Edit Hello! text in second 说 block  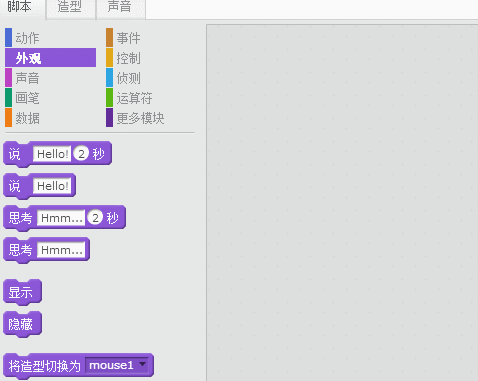[52, 186]
